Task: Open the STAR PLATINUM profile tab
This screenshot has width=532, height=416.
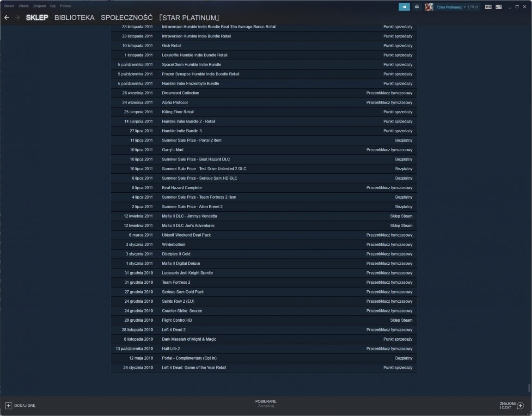Action: click(190, 18)
